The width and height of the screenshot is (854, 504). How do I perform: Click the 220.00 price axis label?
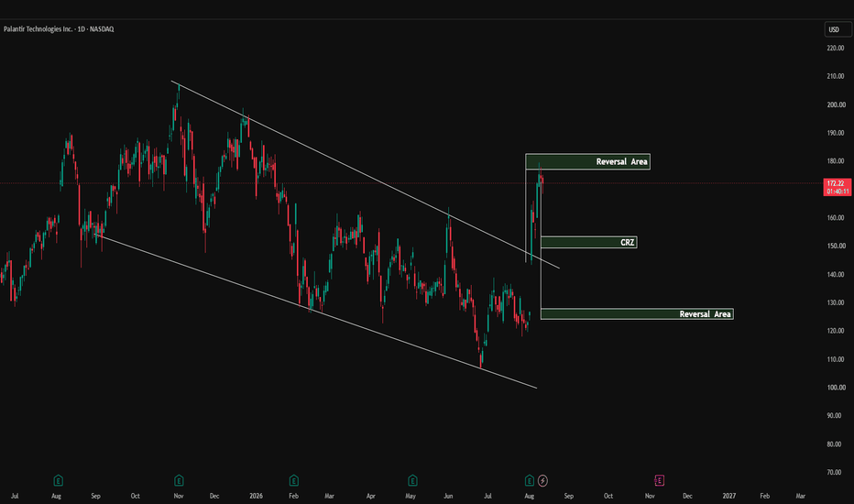click(836, 48)
